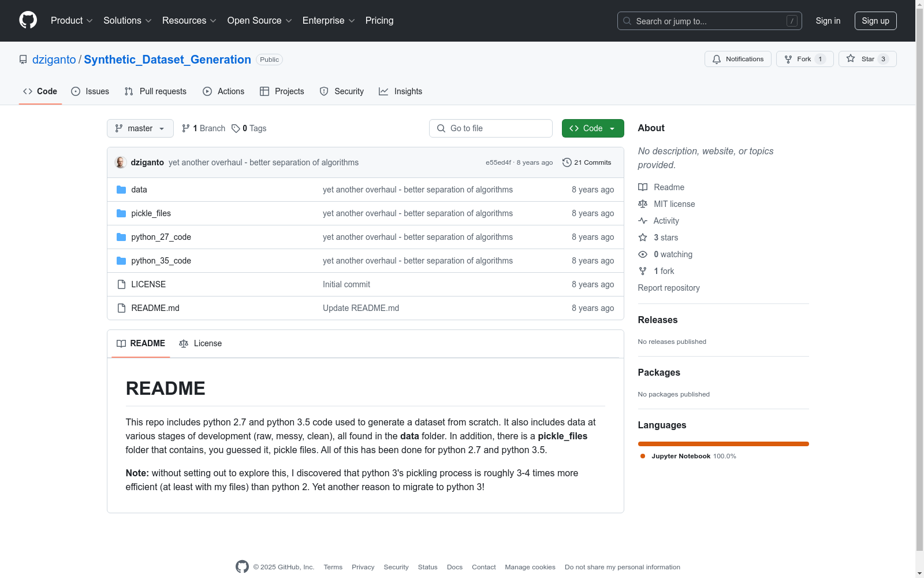Open the Terms link in footer

click(x=333, y=567)
